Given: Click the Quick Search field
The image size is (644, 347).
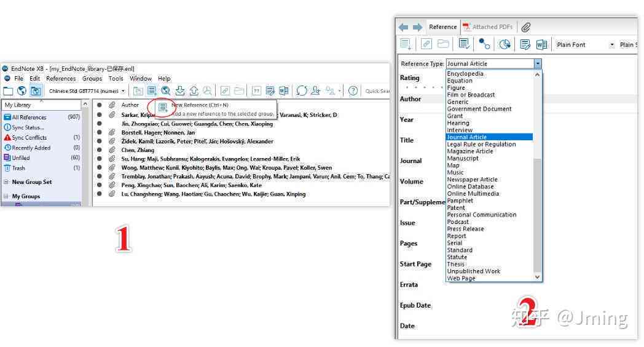Looking at the screenshot, I should click(377, 91).
